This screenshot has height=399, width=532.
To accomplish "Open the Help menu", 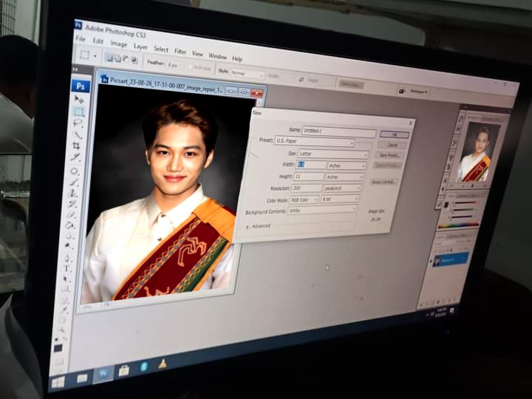I will (x=237, y=59).
